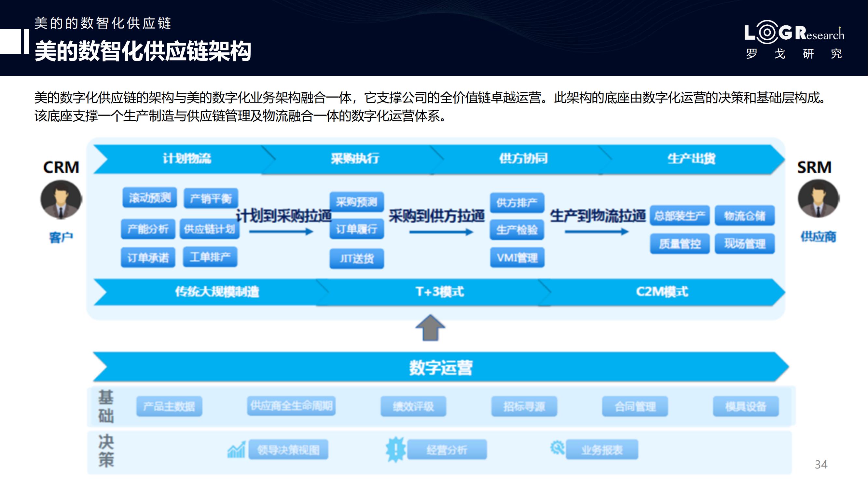Click the 物流仓储 box
868x488 pixels.
tap(745, 216)
